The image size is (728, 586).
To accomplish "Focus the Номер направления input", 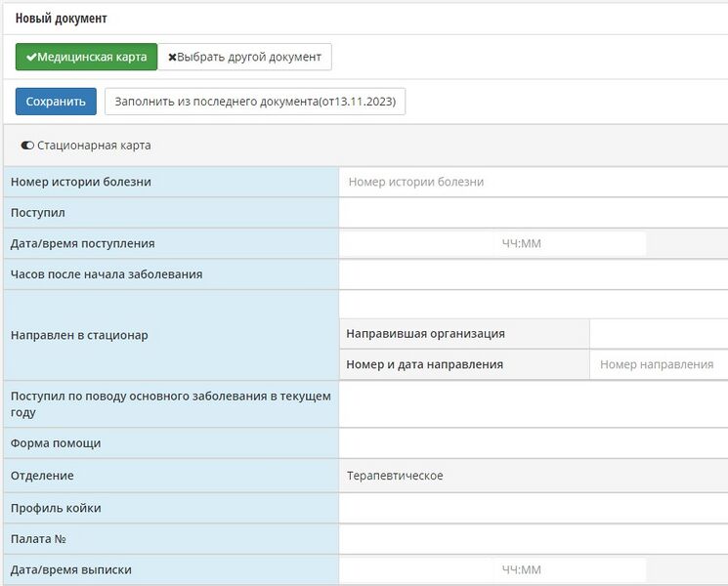I will [x=659, y=364].
